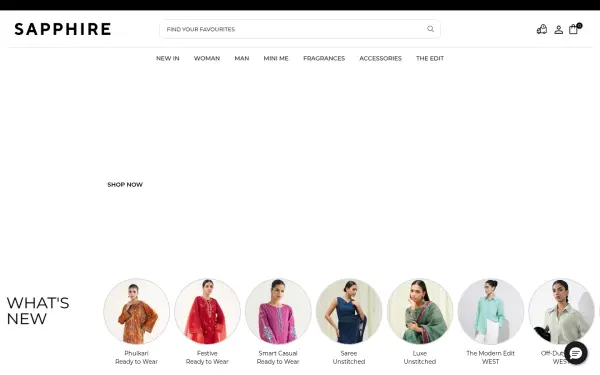Open the live chat bubble icon
Screen dimensions: 600x375
click(576, 353)
